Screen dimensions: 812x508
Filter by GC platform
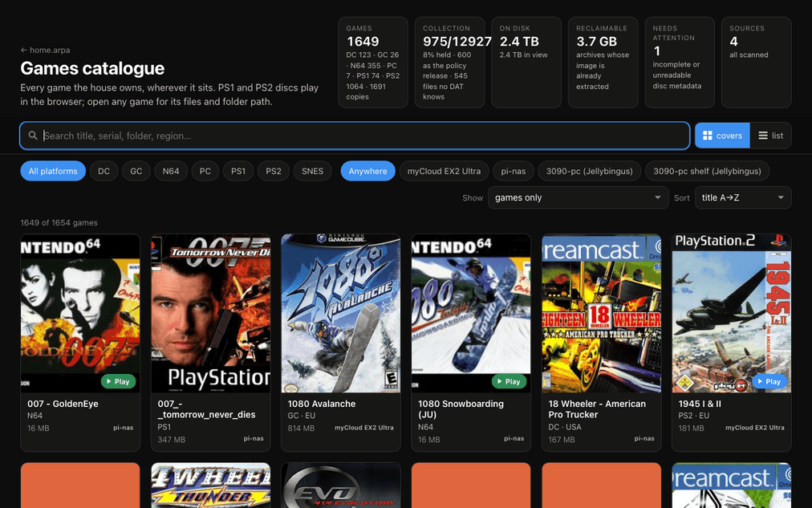pos(136,171)
